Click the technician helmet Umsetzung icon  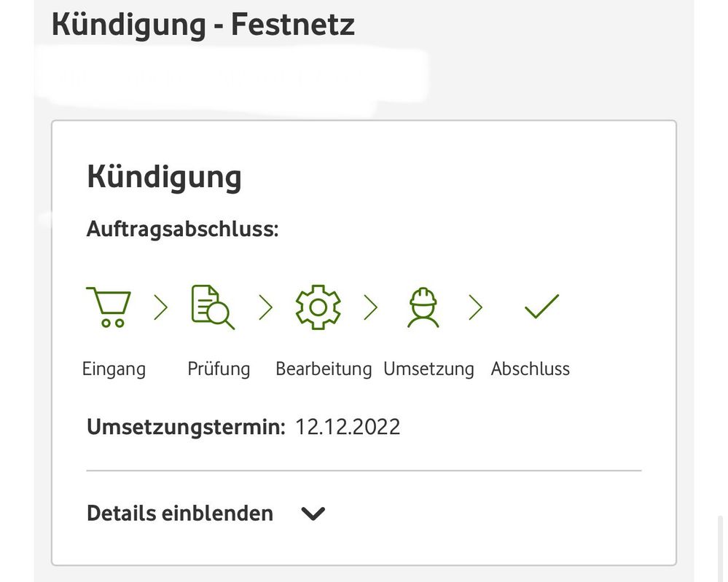click(423, 307)
